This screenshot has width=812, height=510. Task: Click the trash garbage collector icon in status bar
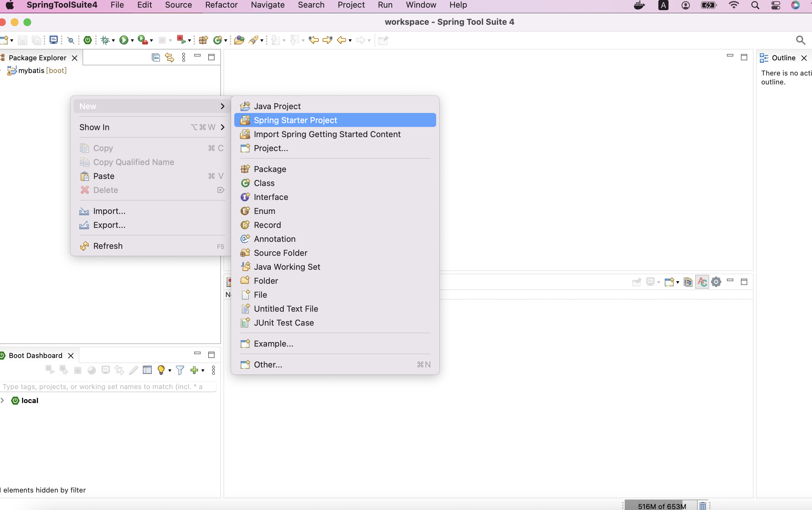703,506
